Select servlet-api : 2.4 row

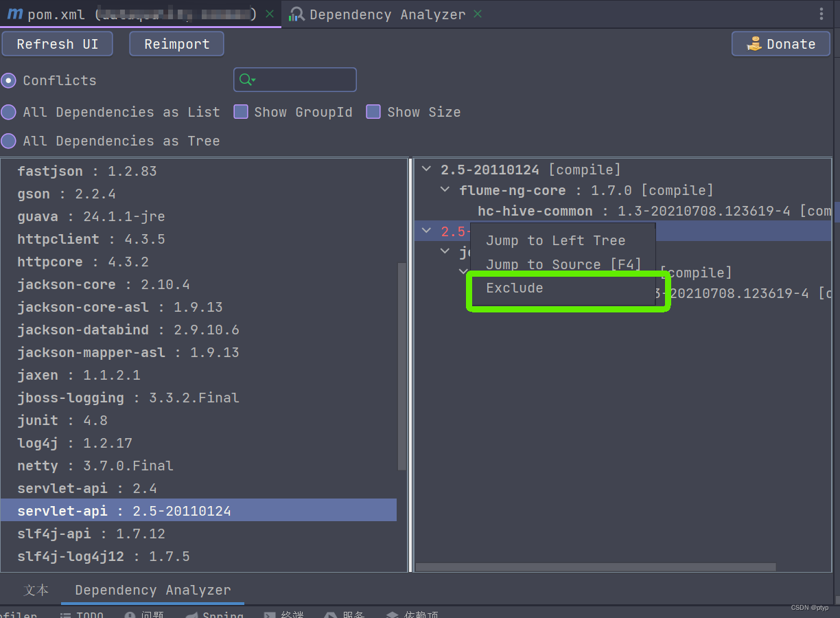click(x=198, y=488)
